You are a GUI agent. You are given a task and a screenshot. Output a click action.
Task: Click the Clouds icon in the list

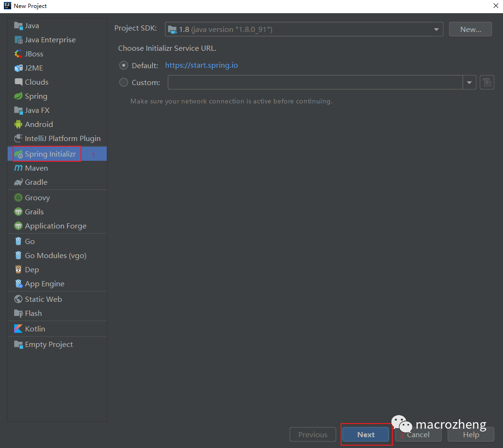[x=18, y=82]
